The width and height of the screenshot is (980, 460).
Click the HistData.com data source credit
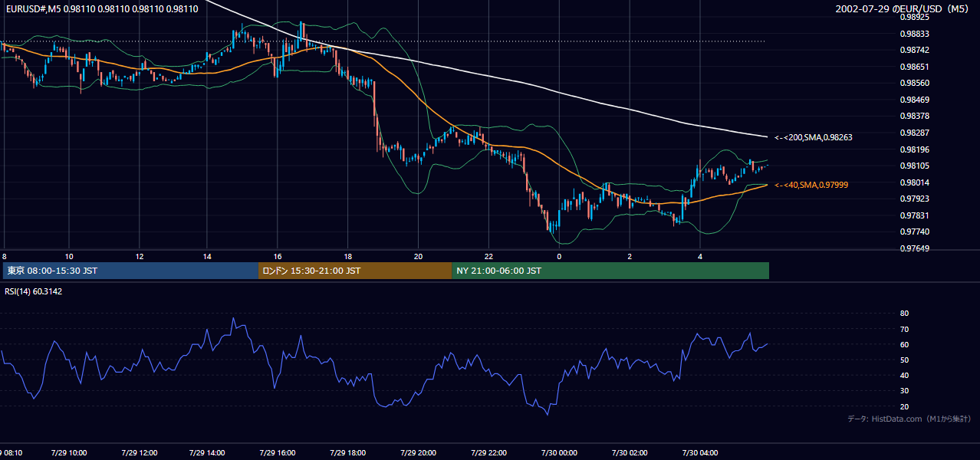(909, 419)
